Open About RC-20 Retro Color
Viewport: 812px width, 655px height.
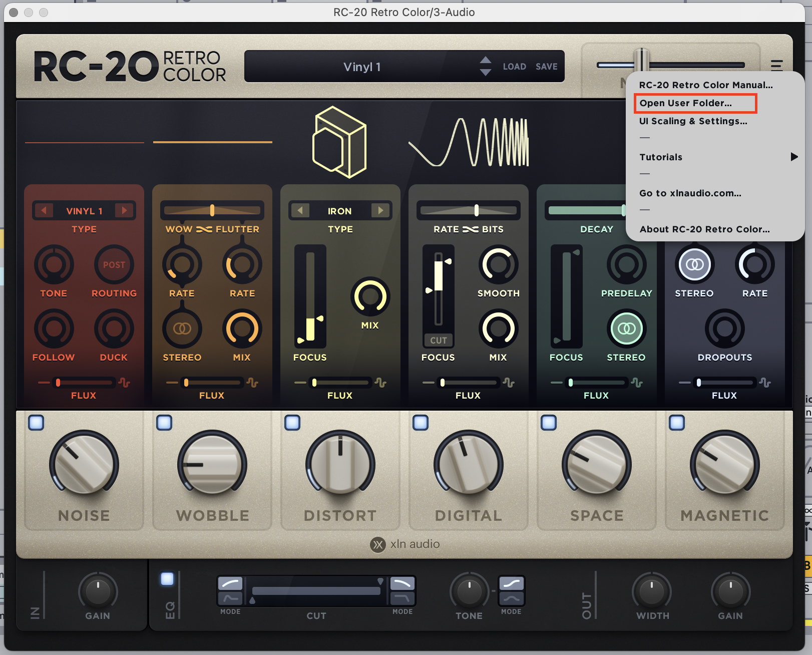[705, 229]
